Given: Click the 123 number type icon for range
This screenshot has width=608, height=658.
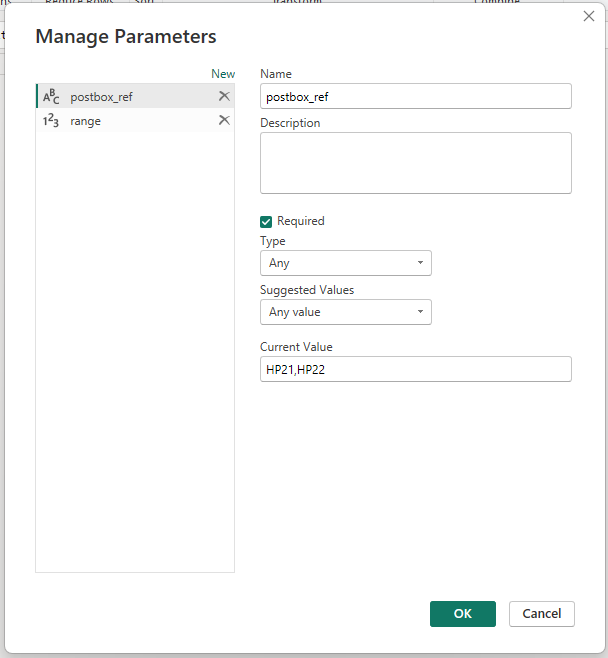Looking at the screenshot, I should click(51, 121).
